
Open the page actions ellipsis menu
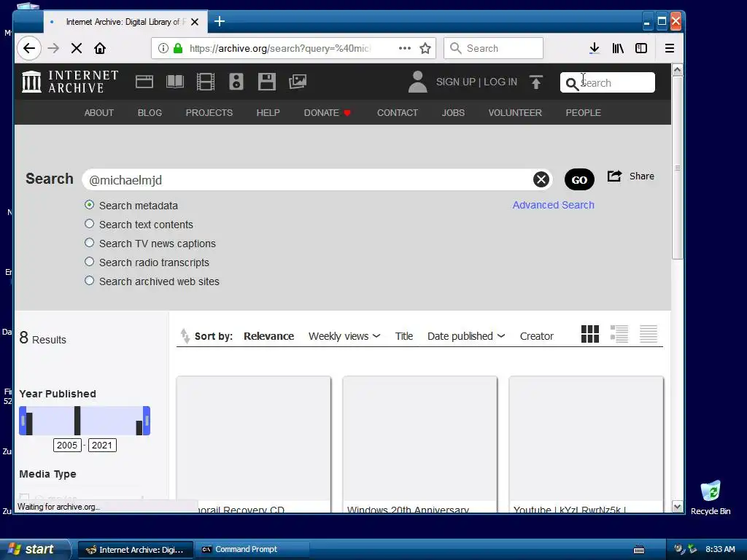(x=404, y=48)
